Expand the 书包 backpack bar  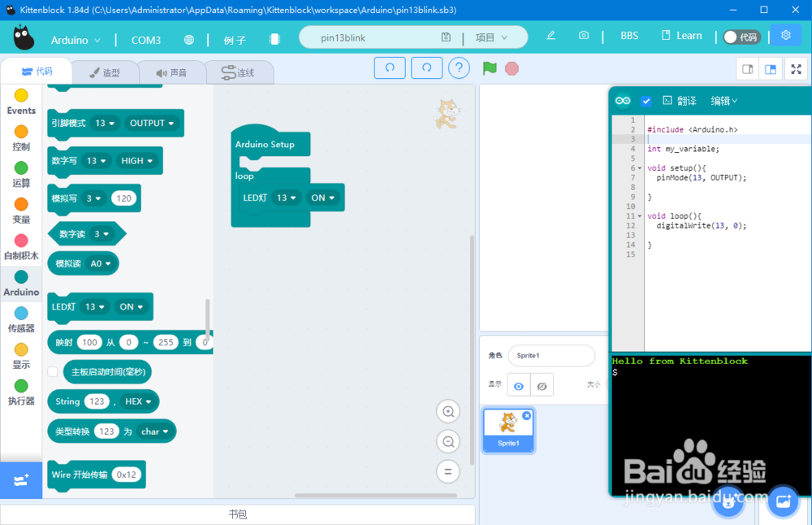point(238,514)
